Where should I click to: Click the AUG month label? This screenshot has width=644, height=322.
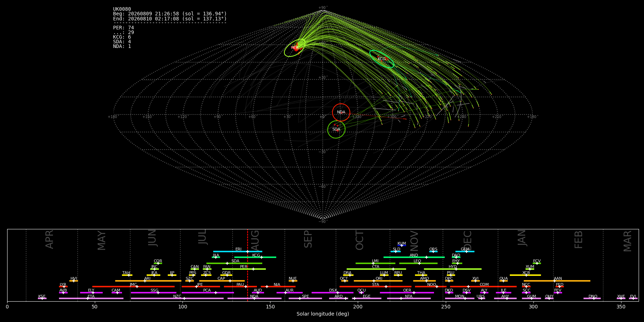[255, 240]
